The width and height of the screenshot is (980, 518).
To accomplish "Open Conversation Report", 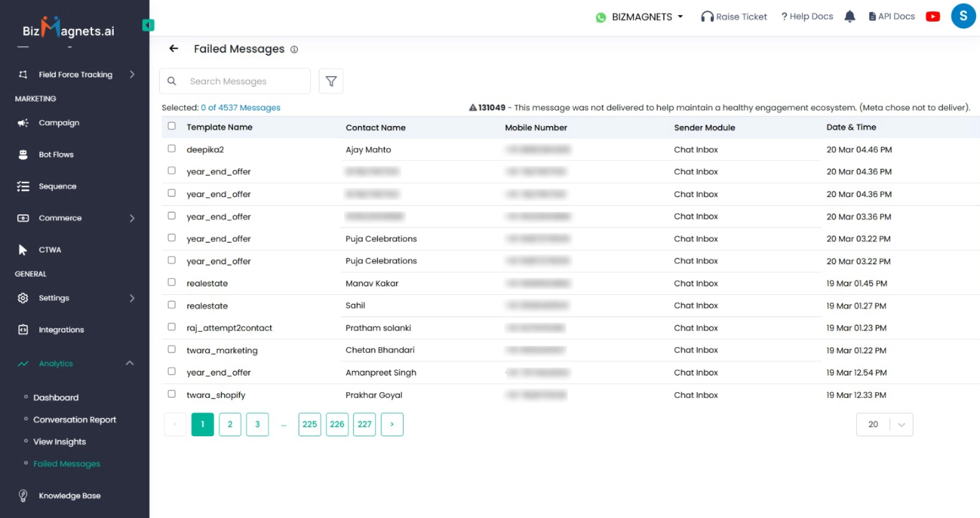I will (74, 420).
